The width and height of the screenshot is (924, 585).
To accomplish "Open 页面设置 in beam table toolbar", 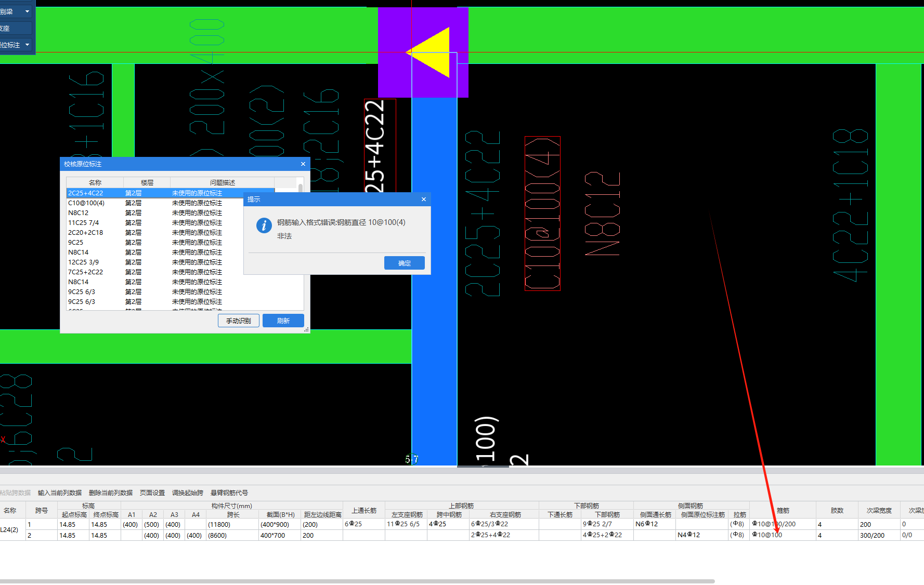I will click(152, 493).
